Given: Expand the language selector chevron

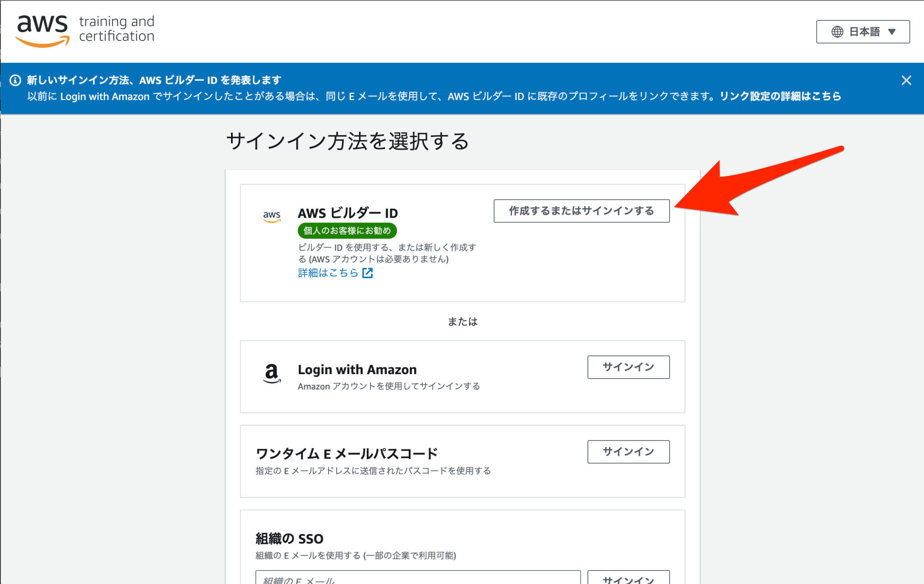Looking at the screenshot, I should point(891,32).
